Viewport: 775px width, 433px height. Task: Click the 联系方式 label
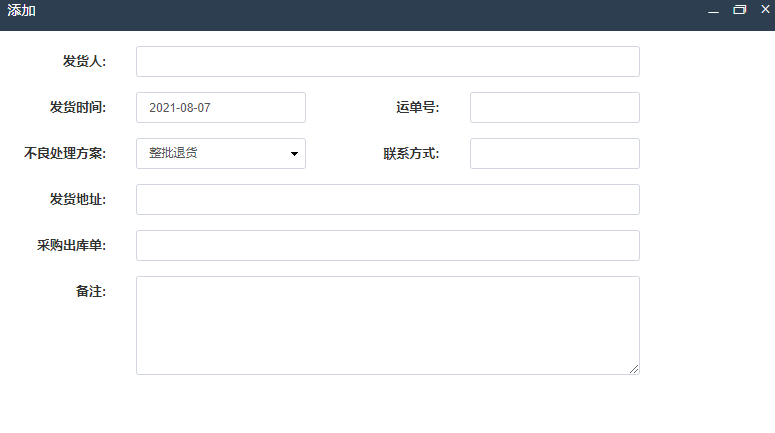(x=411, y=153)
